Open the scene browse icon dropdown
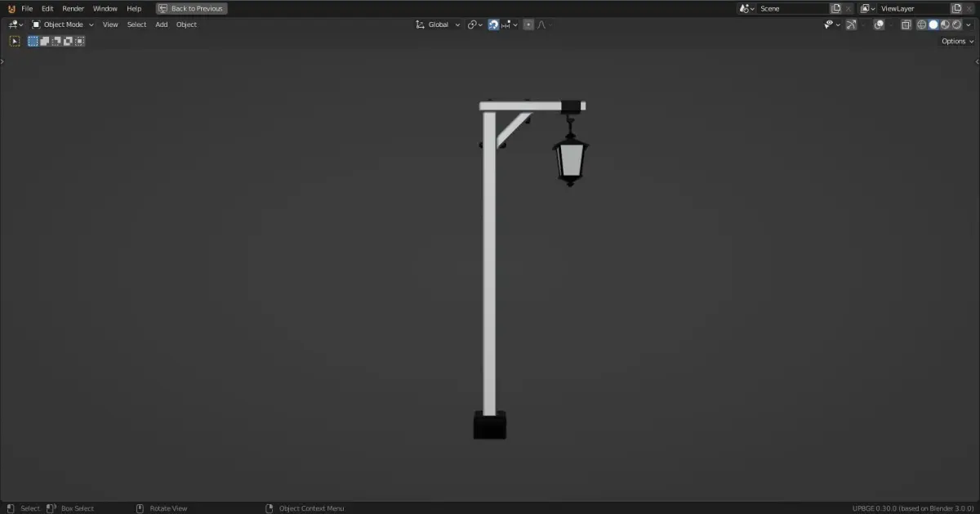The width and height of the screenshot is (980, 514). (747, 8)
